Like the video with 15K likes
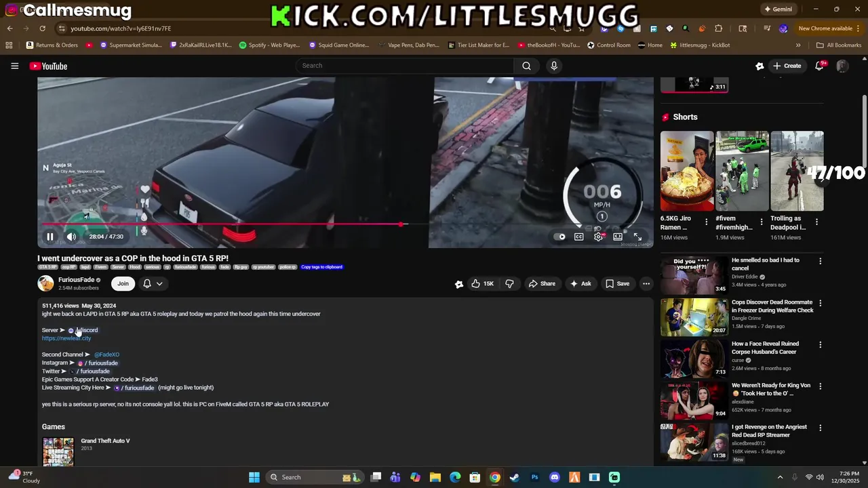868x488 pixels. pyautogui.click(x=482, y=283)
